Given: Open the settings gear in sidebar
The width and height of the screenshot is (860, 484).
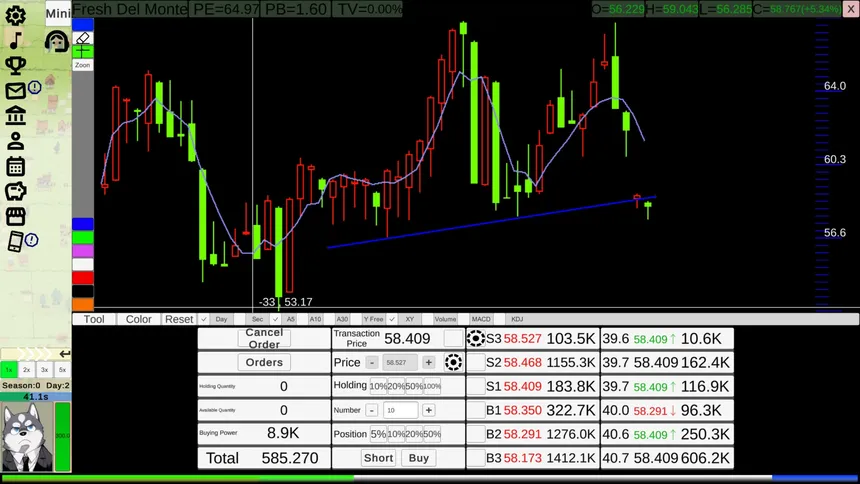Looking at the screenshot, I should [15, 15].
